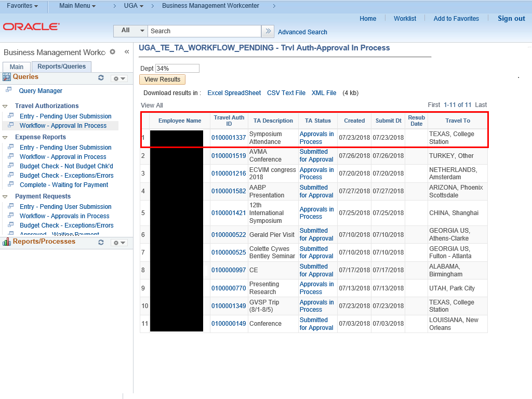Refresh the Queries pagelet
Image resolution: width=532 pixels, height=399 pixels.
click(x=101, y=78)
